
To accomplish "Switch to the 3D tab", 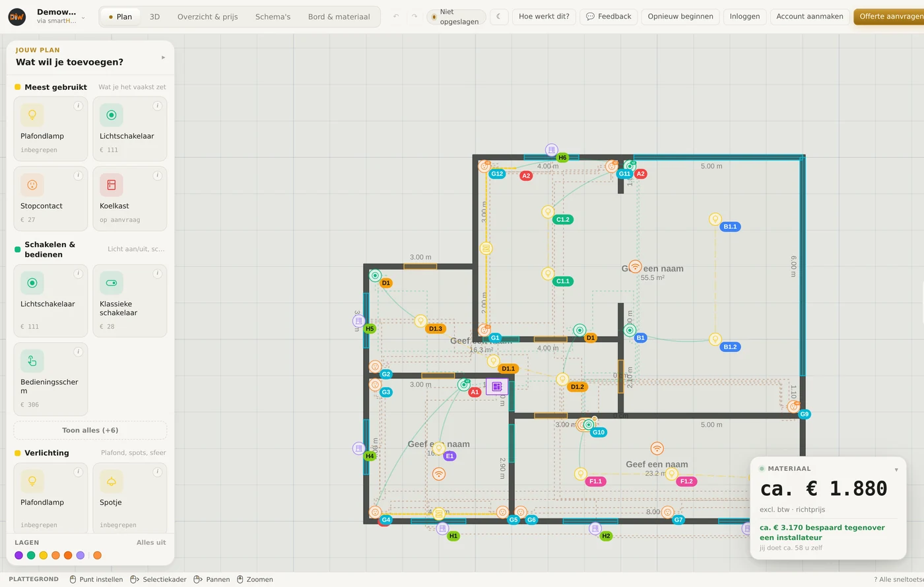I will point(154,17).
